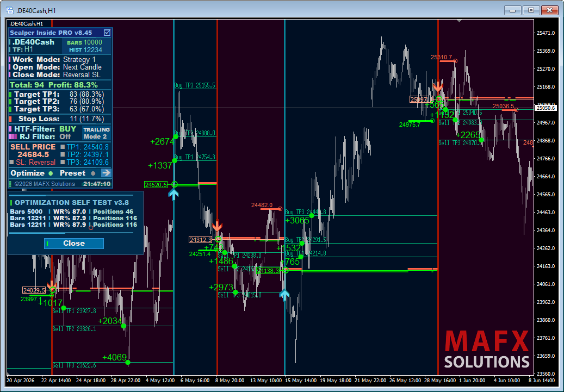Viewport: 564px width, 392px height.
Task: Click the grey Preset indicator dot
Action: point(93,173)
